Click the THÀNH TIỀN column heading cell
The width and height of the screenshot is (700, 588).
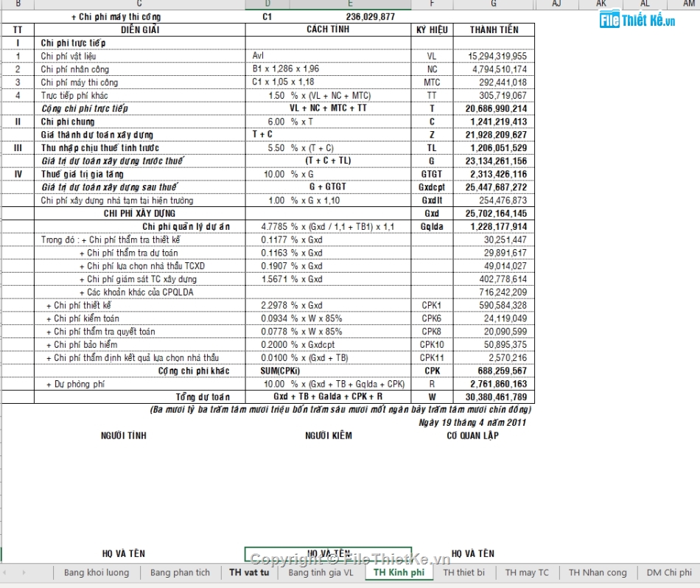[x=494, y=30]
